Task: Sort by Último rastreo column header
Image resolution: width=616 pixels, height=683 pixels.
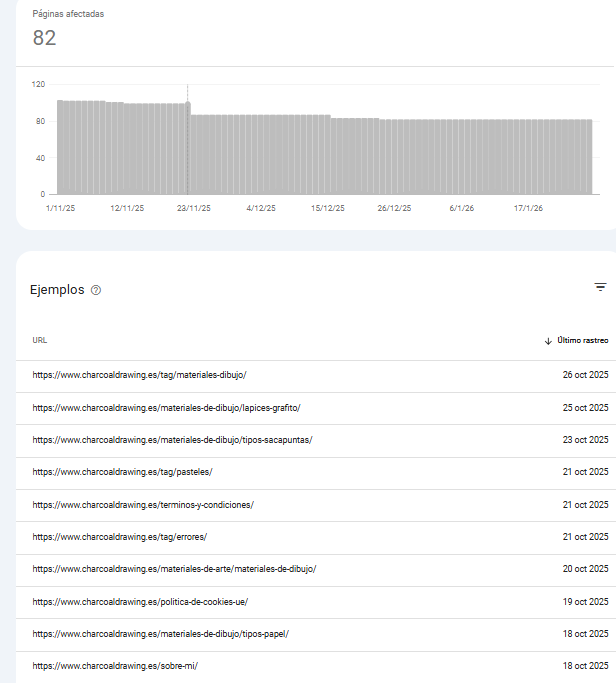Action: click(x=582, y=341)
